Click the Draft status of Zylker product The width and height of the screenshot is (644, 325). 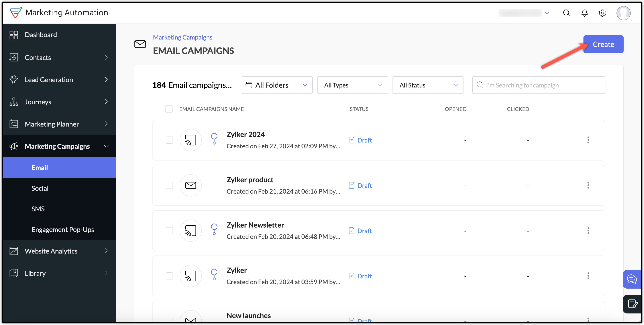click(360, 185)
